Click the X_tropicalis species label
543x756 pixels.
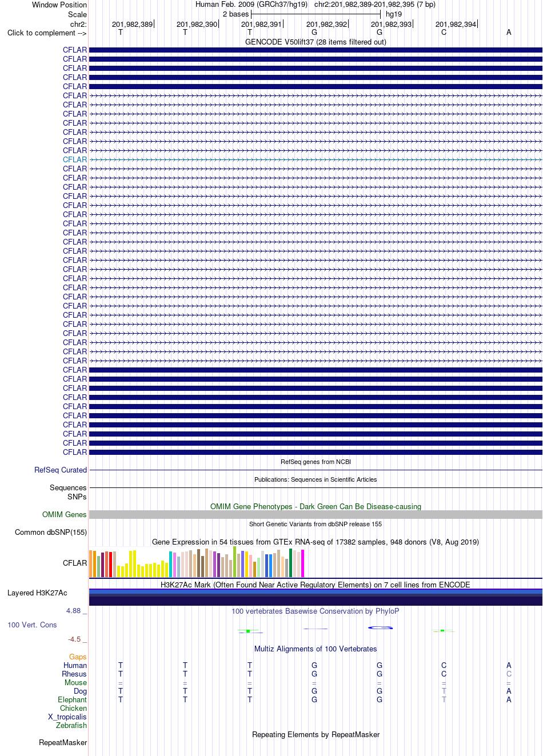pos(67,717)
